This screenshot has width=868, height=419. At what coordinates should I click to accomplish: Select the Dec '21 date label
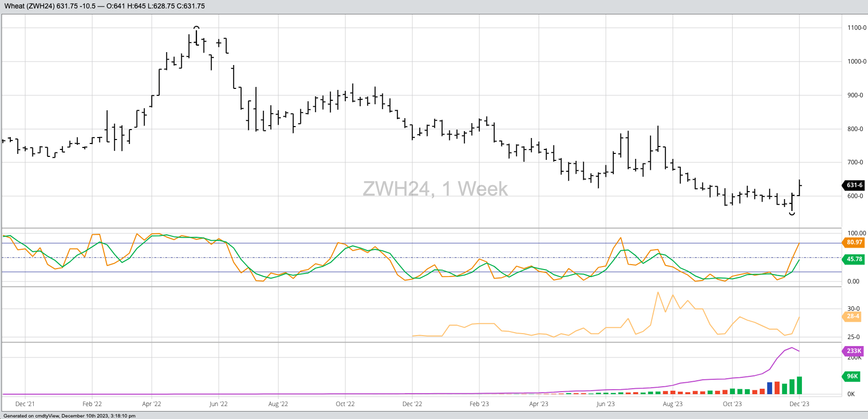[25, 404]
